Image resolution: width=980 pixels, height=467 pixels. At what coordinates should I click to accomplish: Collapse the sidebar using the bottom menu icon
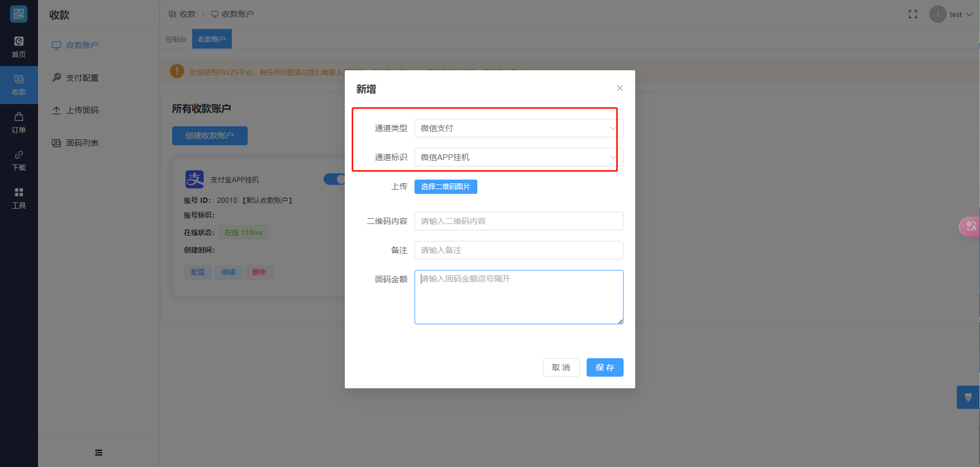coord(99,452)
